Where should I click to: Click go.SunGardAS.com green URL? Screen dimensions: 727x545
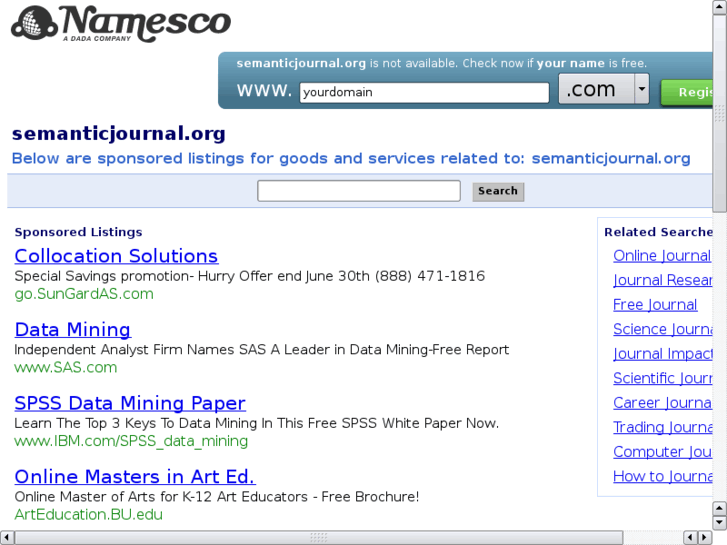point(84,294)
